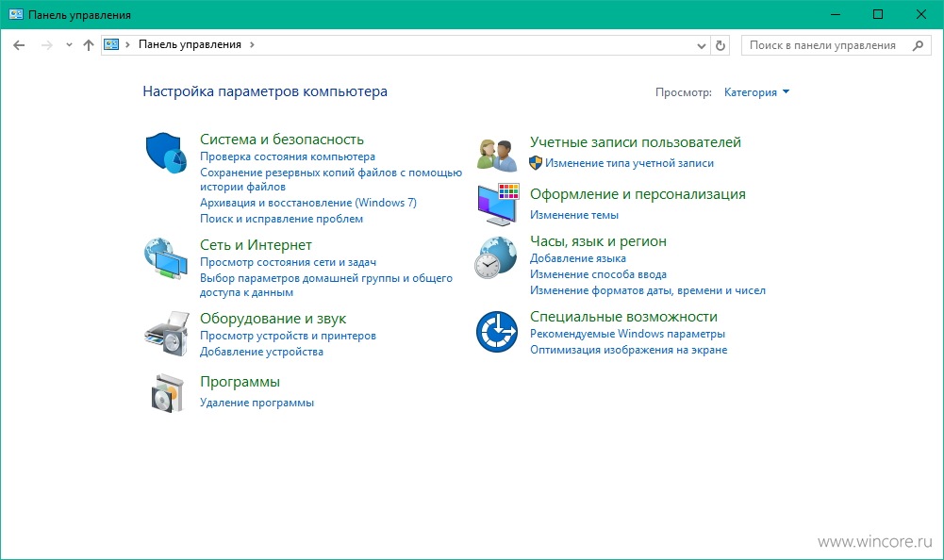Click the Ease of Access blue circle icon
Screen dimensions: 944x560
click(497, 332)
